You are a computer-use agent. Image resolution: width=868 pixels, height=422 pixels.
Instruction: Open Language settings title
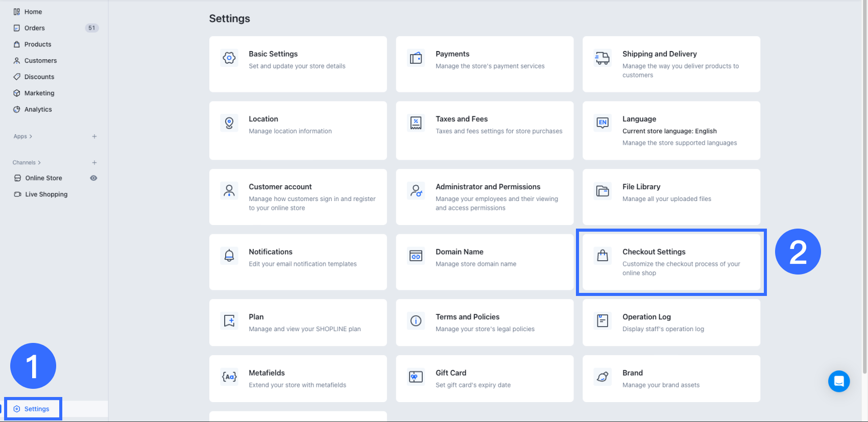click(x=639, y=119)
